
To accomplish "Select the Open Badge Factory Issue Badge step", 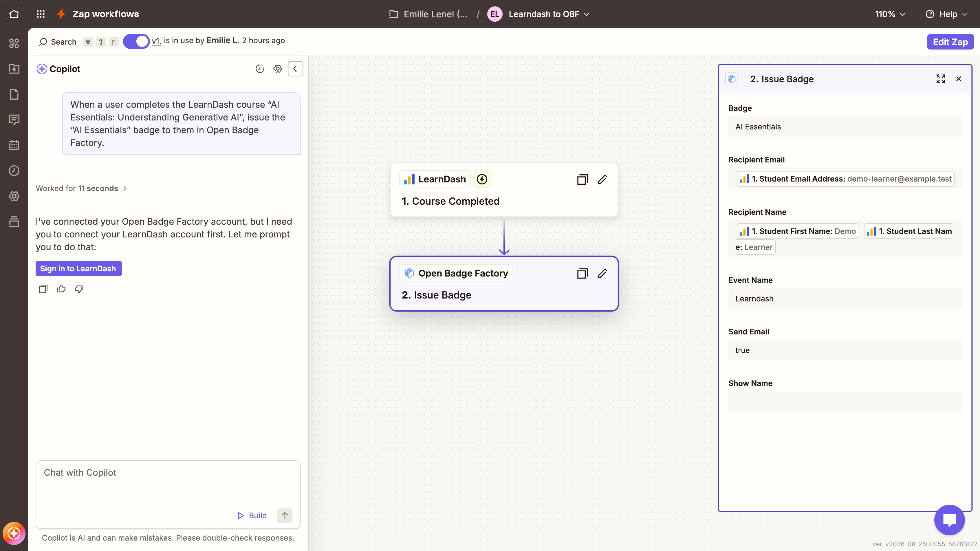I will pos(504,284).
